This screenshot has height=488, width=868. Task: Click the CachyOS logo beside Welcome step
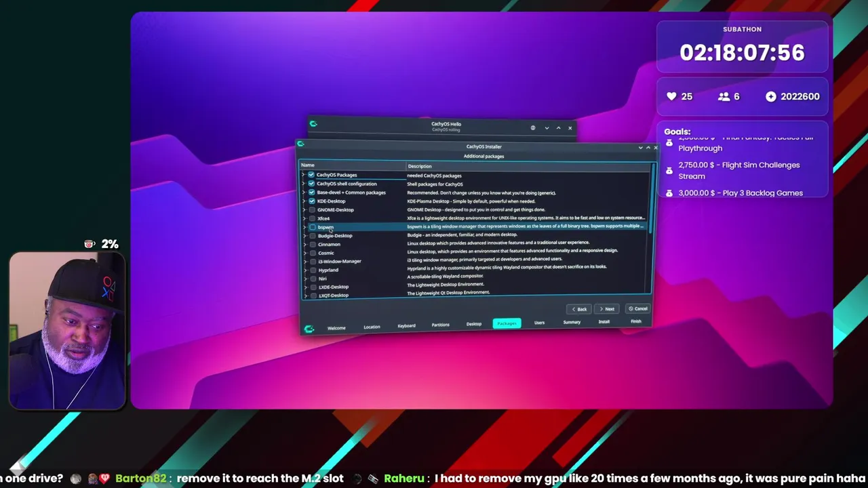pos(309,329)
